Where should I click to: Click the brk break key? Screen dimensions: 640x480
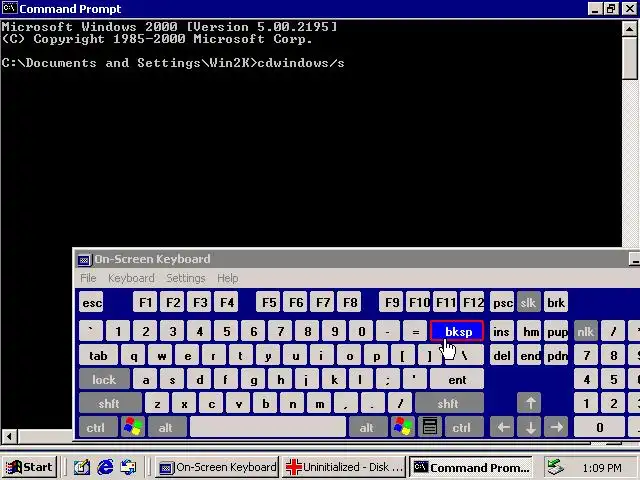pos(556,302)
